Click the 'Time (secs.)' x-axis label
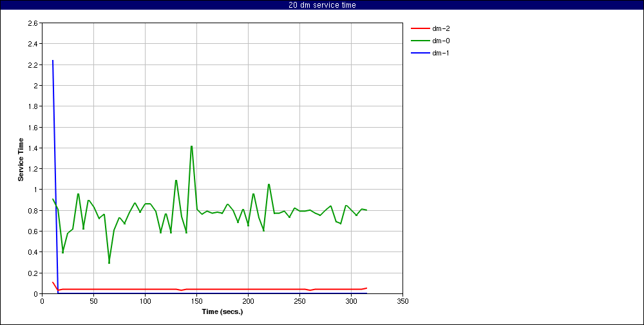 point(222,311)
